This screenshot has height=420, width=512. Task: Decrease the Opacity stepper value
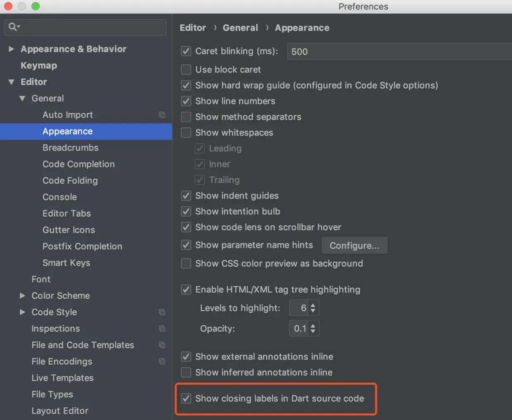(x=313, y=331)
